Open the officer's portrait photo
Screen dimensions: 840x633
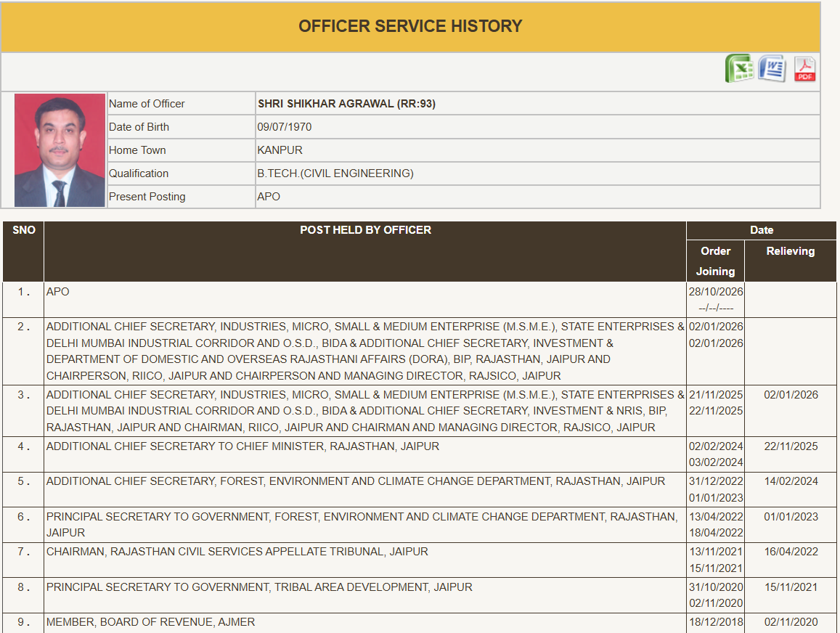(x=60, y=150)
